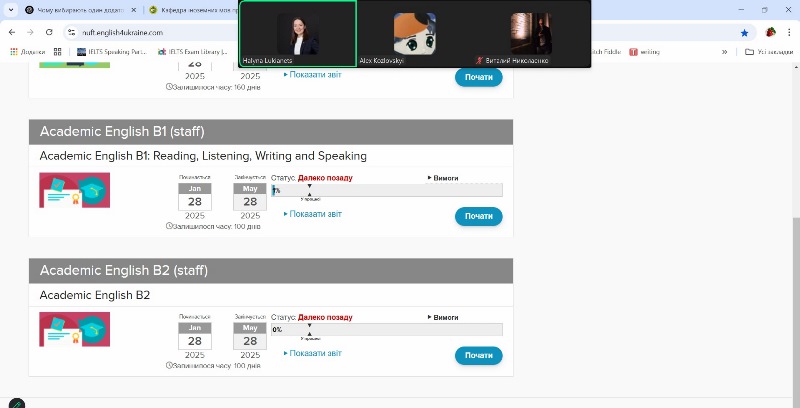This screenshot has height=408, width=800.
Task: Click the May 28 end date for B2
Action: [x=250, y=336]
